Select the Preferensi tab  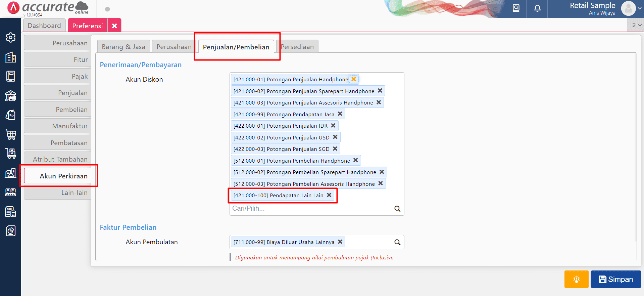tap(88, 26)
